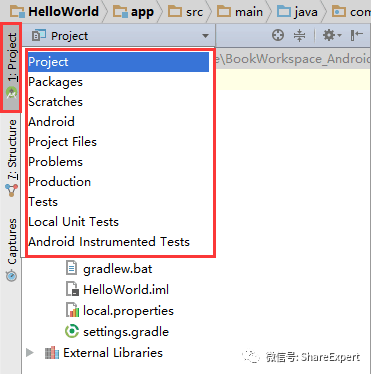Click the HelloWorld.iml file icon
This screenshot has height=374, width=371.
pyautogui.click(x=72, y=289)
